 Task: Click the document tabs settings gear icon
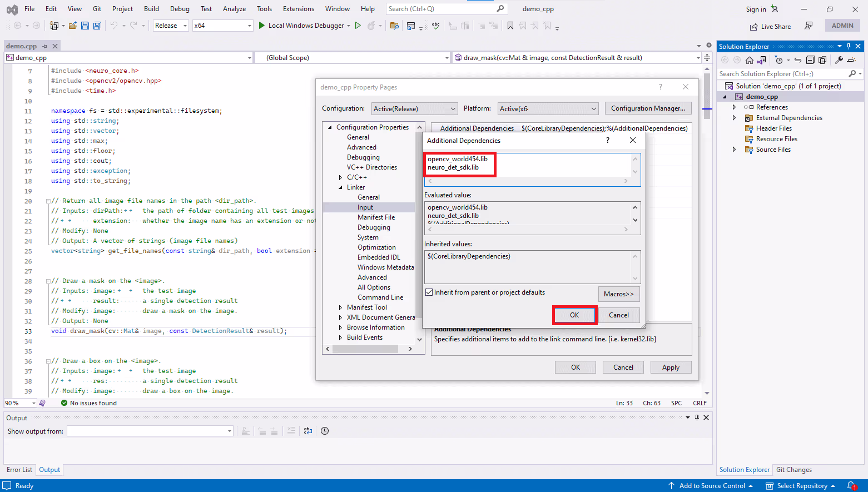click(709, 45)
